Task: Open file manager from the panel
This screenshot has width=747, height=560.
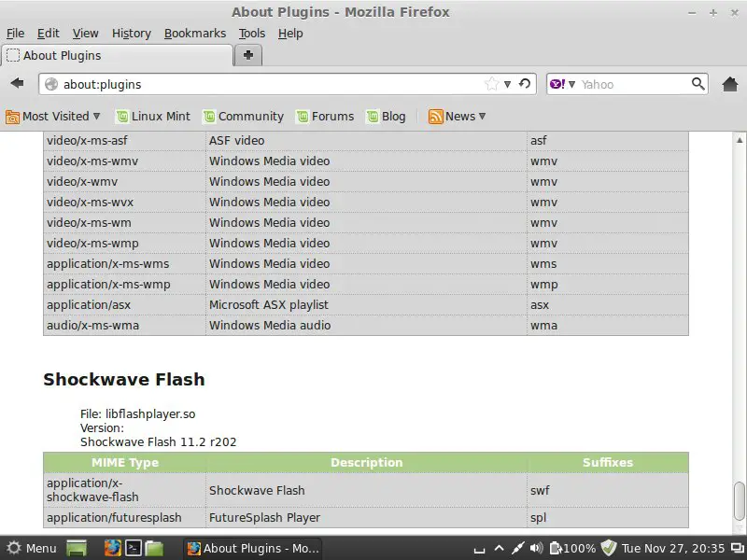Action: tap(154, 548)
